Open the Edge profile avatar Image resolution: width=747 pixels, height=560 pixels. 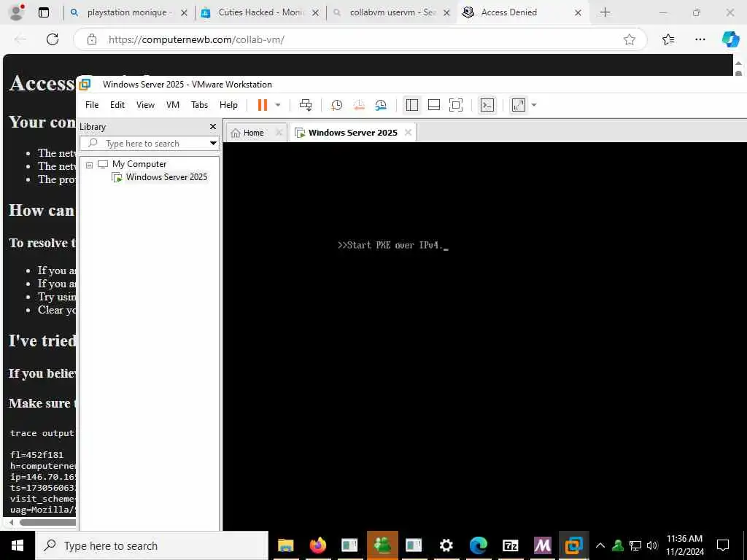click(16, 12)
